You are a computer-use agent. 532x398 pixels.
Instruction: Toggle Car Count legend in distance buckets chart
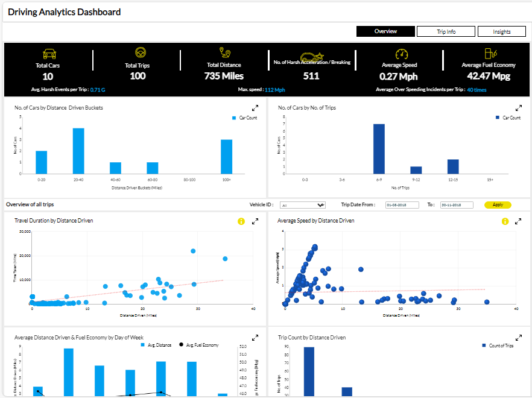pyautogui.click(x=245, y=118)
